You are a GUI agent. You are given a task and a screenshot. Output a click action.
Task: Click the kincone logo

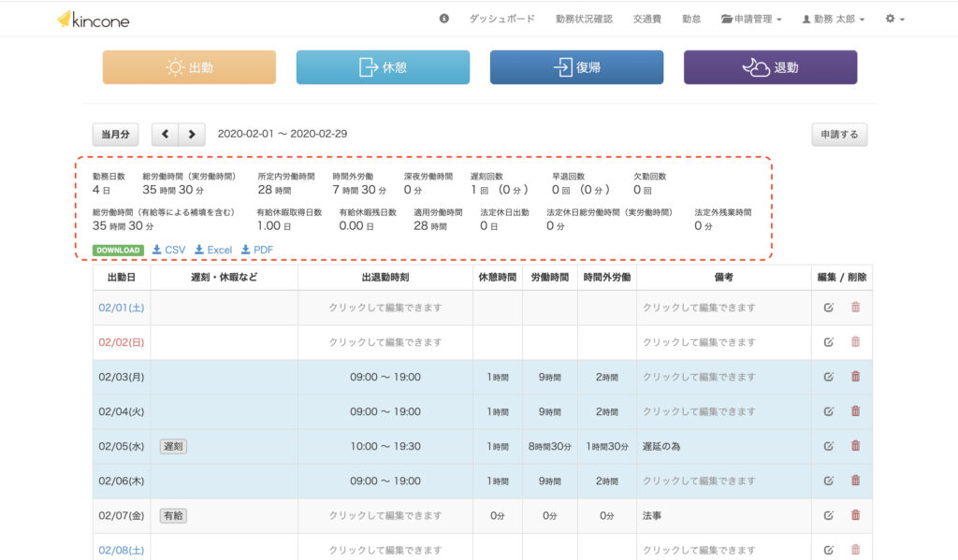[93, 21]
